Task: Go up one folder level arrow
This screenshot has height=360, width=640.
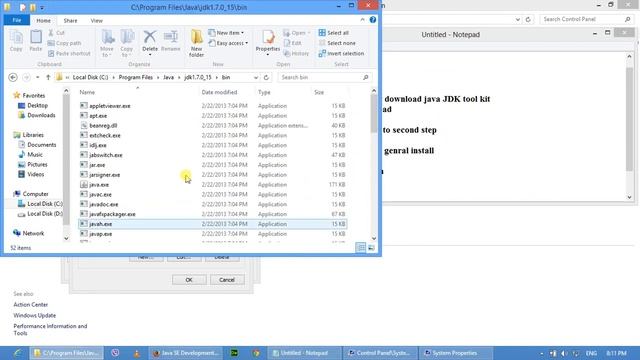Action: click(48, 77)
